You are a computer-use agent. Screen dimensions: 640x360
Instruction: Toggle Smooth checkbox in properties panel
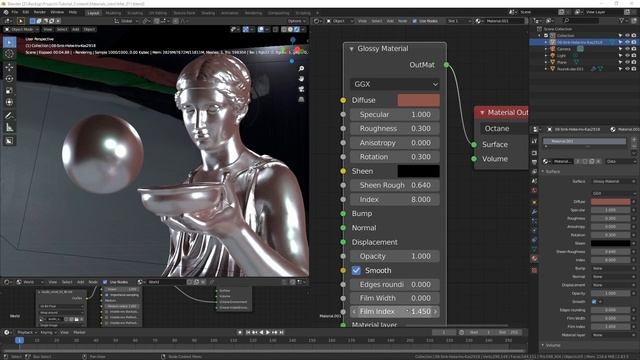click(594, 302)
